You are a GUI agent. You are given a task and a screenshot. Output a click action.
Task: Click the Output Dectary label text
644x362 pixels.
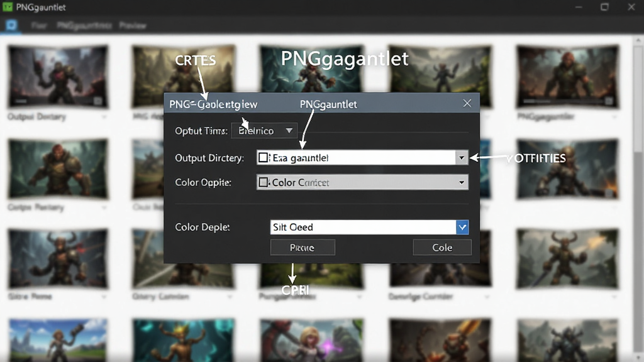(36, 117)
